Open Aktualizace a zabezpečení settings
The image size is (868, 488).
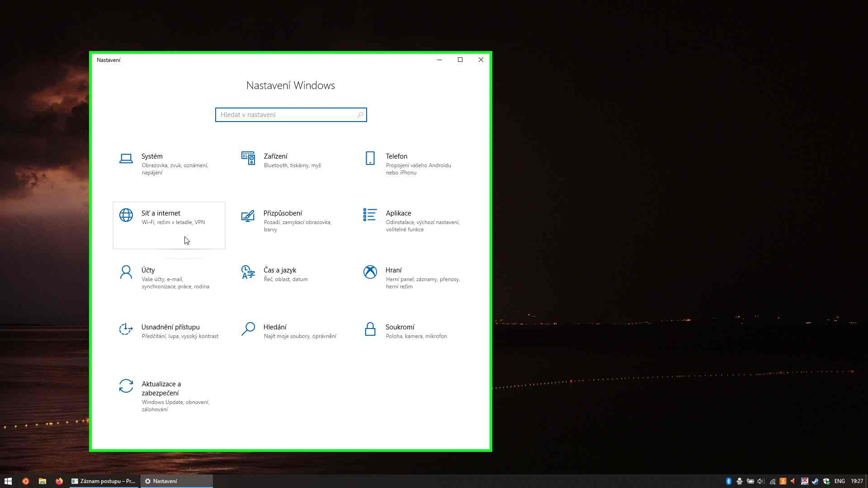pos(169,396)
